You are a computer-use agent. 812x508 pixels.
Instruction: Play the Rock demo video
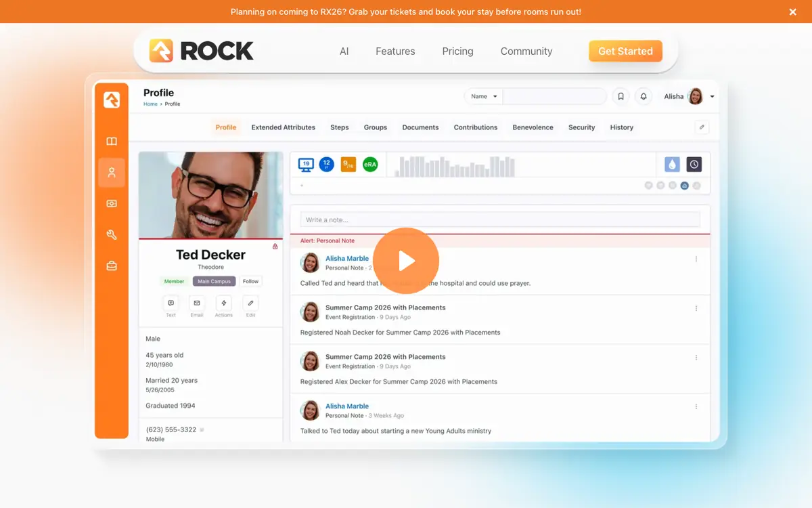pos(406,261)
